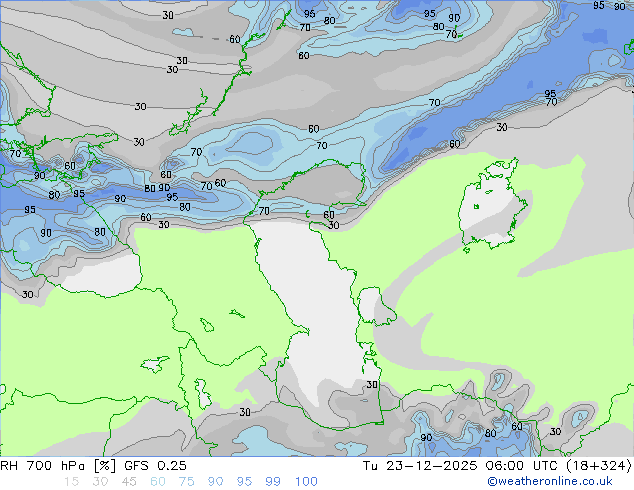This screenshot has width=634, height=490.
Task: Select the 99 value in the colour legend
Action: (273, 482)
